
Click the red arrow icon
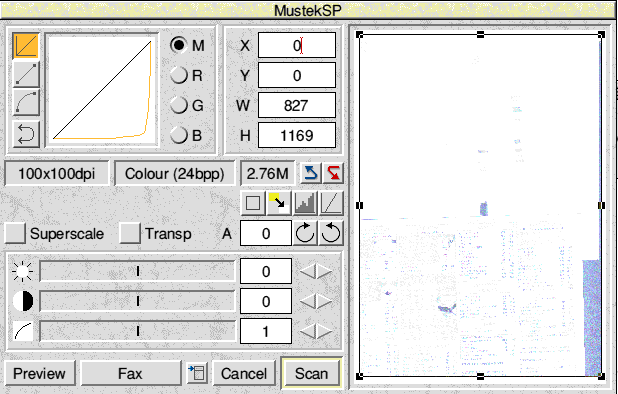(333, 173)
